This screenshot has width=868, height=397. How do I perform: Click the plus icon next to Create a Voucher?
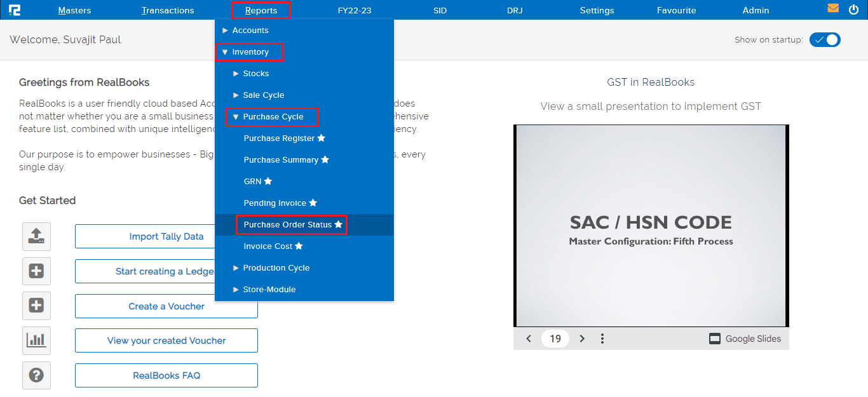coord(36,306)
